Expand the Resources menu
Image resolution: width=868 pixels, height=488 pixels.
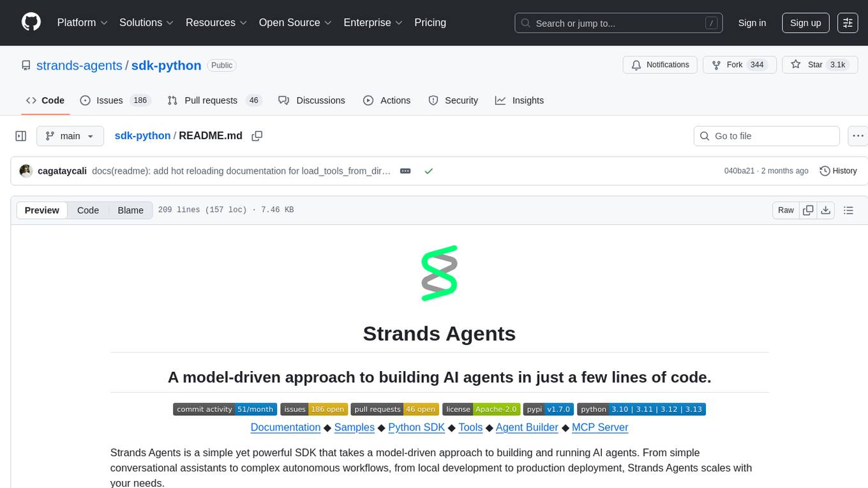(216, 22)
